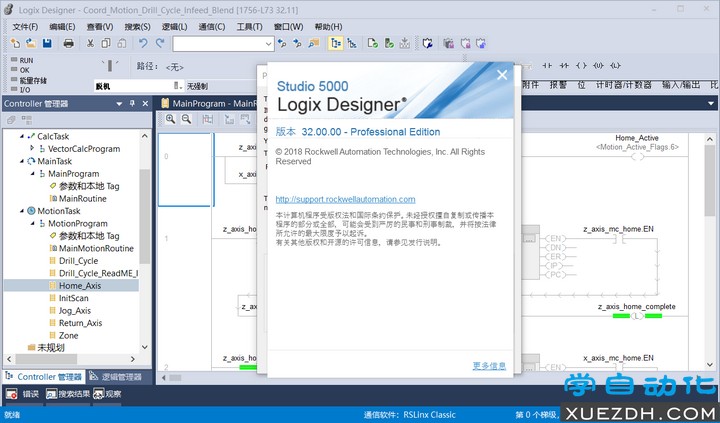Undo the last action with the Undo arrow

[x=143, y=44]
